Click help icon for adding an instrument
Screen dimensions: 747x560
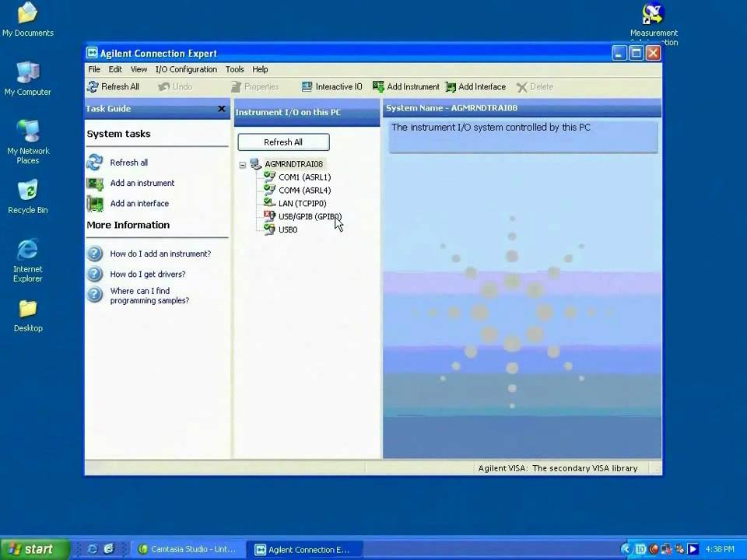(94, 254)
